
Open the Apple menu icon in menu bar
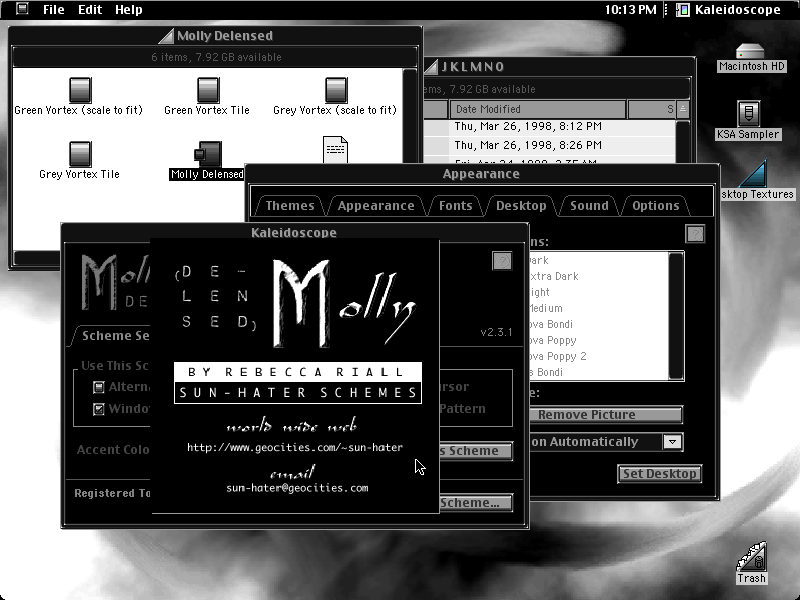pyautogui.click(x=22, y=9)
